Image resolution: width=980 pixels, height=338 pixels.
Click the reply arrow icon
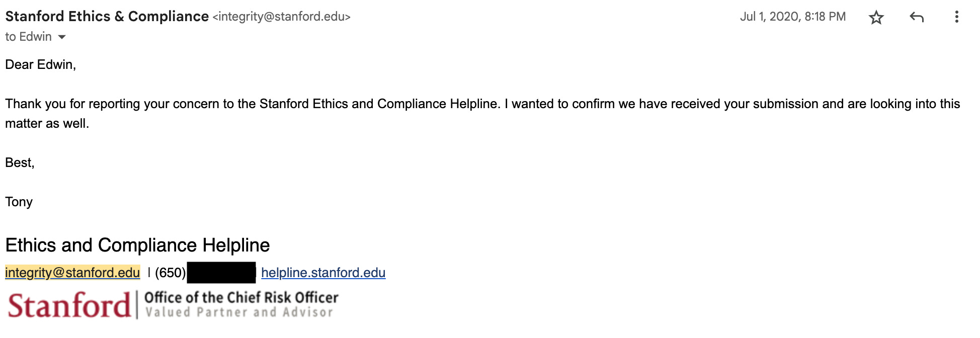[917, 18]
